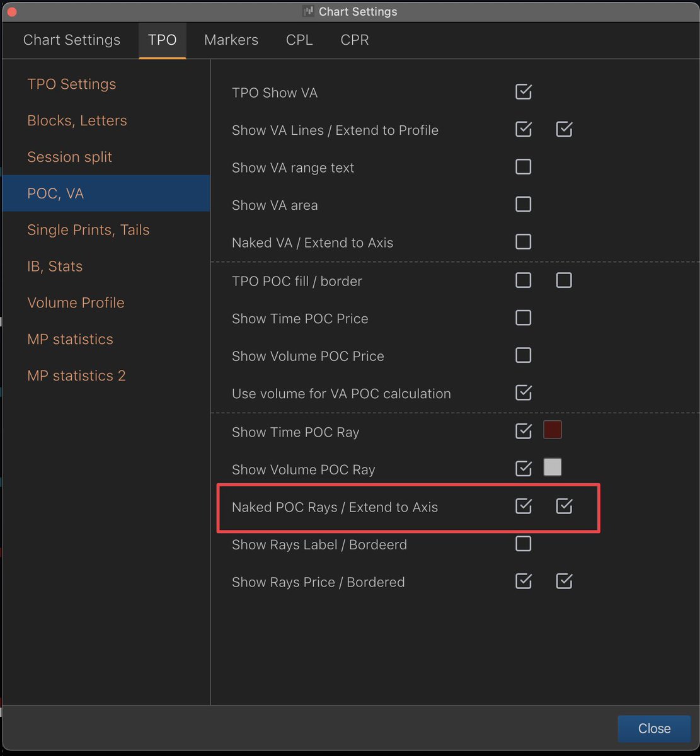The width and height of the screenshot is (700, 756).
Task: Enable Naked VA / Extend to Axis
Action: click(x=524, y=242)
